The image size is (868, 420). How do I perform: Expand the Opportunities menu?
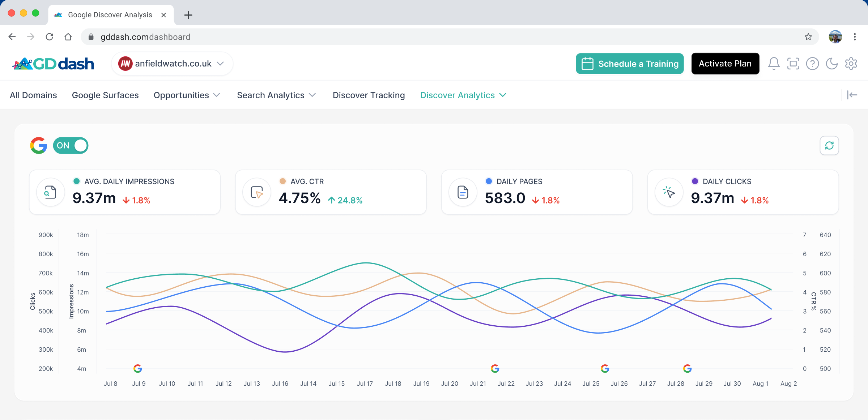coord(187,95)
